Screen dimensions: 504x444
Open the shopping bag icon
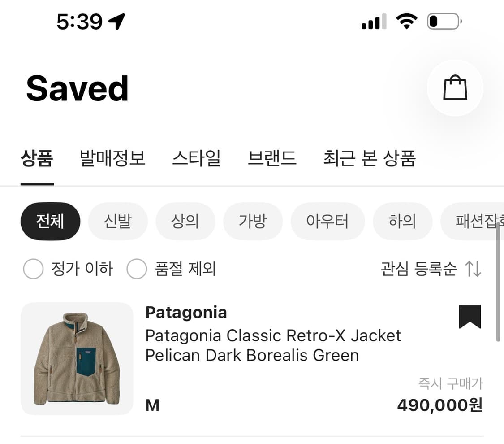click(455, 88)
